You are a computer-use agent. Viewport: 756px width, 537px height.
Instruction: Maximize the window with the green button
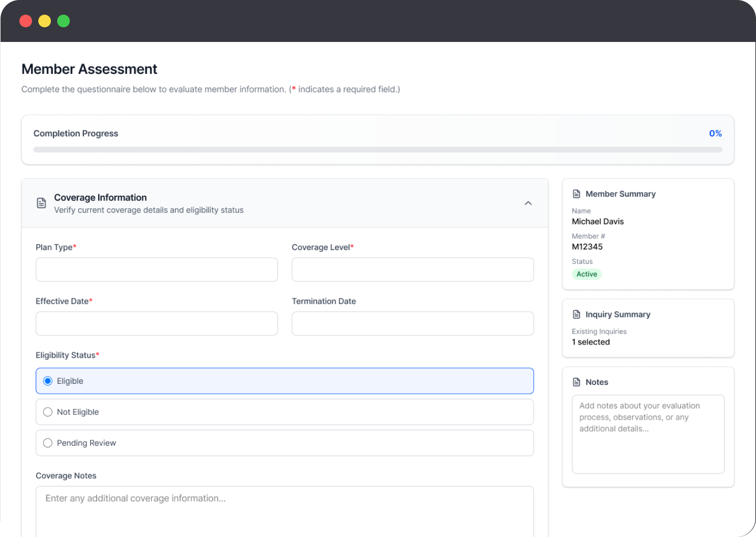point(63,21)
